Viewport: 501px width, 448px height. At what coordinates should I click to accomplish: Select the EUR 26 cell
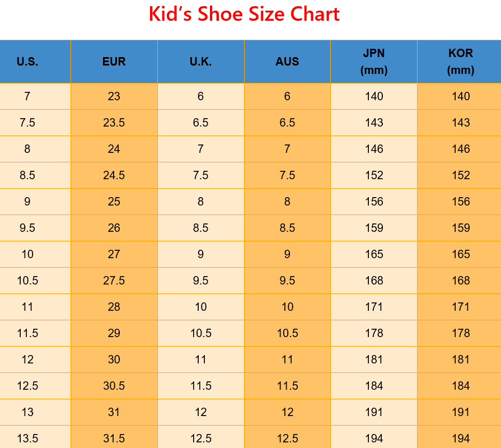(114, 228)
